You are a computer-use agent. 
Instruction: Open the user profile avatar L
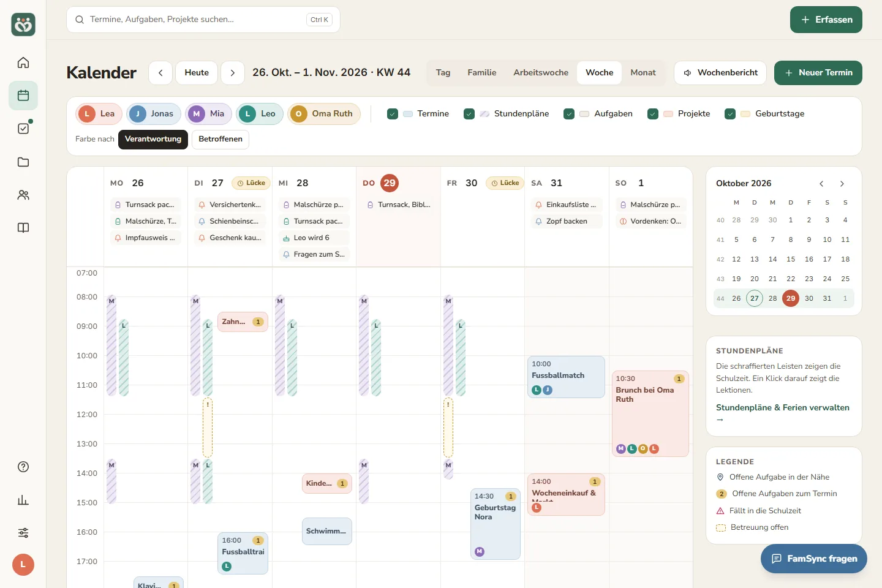(x=23, y=565)
